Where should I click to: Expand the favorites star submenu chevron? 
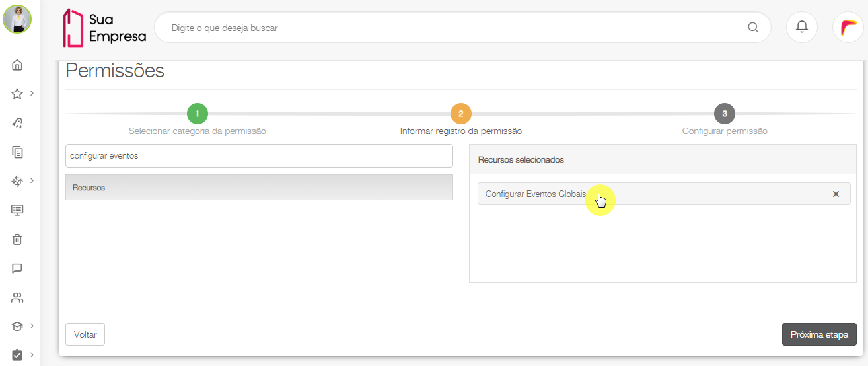(32, 93)
